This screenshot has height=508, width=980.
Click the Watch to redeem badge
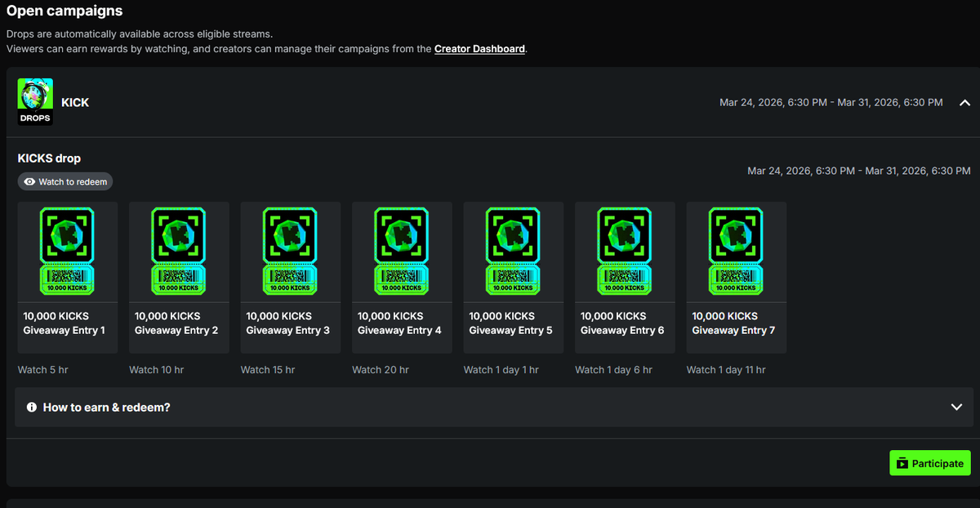click(65, 181)
